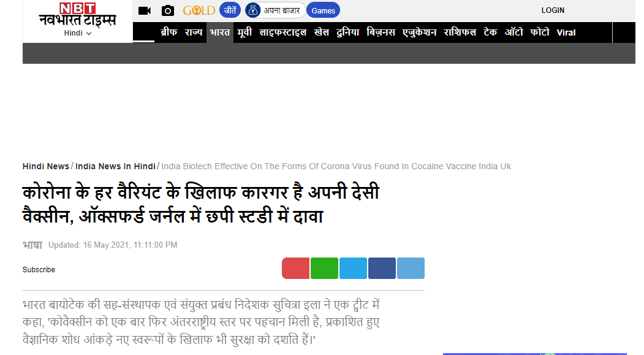Open the video section camera icon
Screen dimensions: 644x355
[144, 10]
